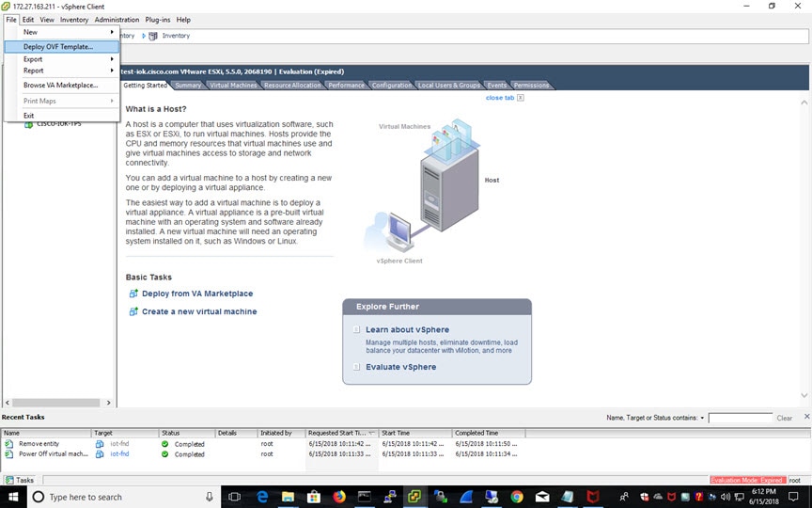Viewport: 812px width, 508px height.
Task: Switch to the Virtual Machines tab
Action: tap(233, 85)
